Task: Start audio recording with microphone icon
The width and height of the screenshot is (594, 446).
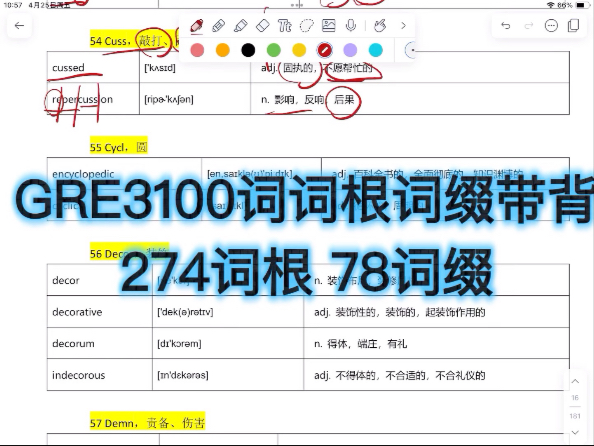Action: point(351,26)
